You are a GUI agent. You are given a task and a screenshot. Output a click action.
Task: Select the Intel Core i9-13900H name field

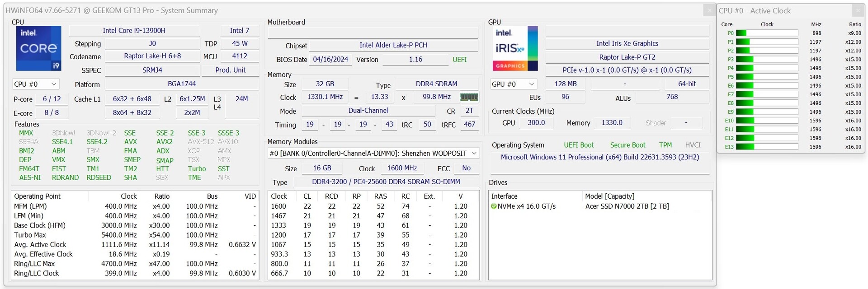click(x=134, y=31)
